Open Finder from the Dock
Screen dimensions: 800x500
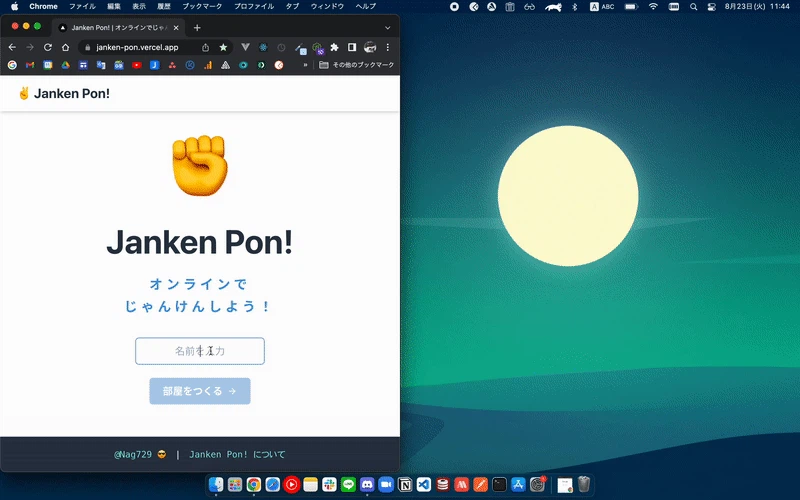[x=216, y=484]
